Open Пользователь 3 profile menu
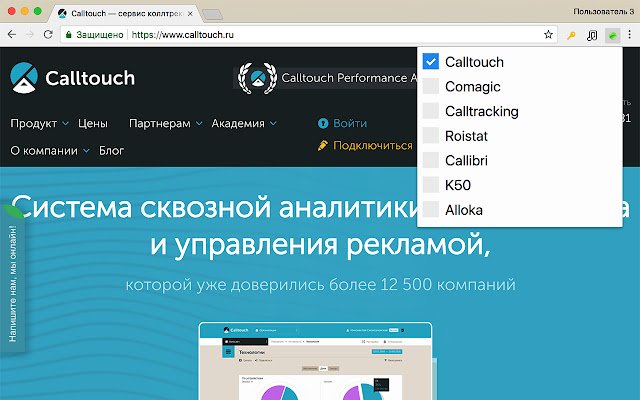Viewport: 640px width, 400px height. tap(603, 12)
